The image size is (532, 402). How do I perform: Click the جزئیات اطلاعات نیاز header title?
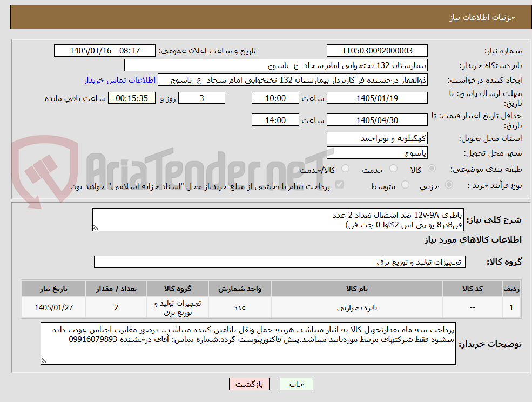coord(482,17)
